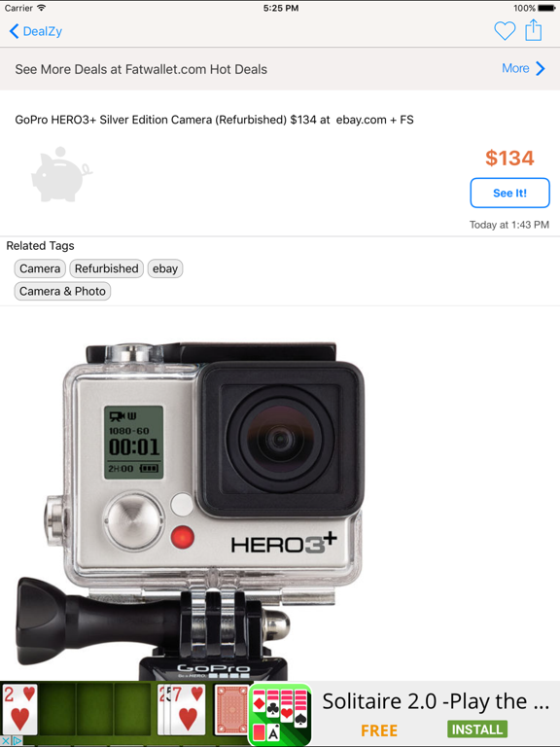560x747 pixels.
Task: Tap the heart favorite icon
Action: [505, 31]
